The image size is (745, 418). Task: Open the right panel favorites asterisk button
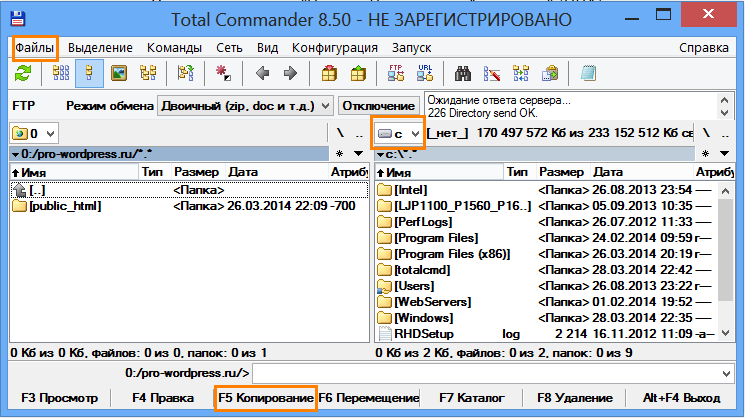706,153
